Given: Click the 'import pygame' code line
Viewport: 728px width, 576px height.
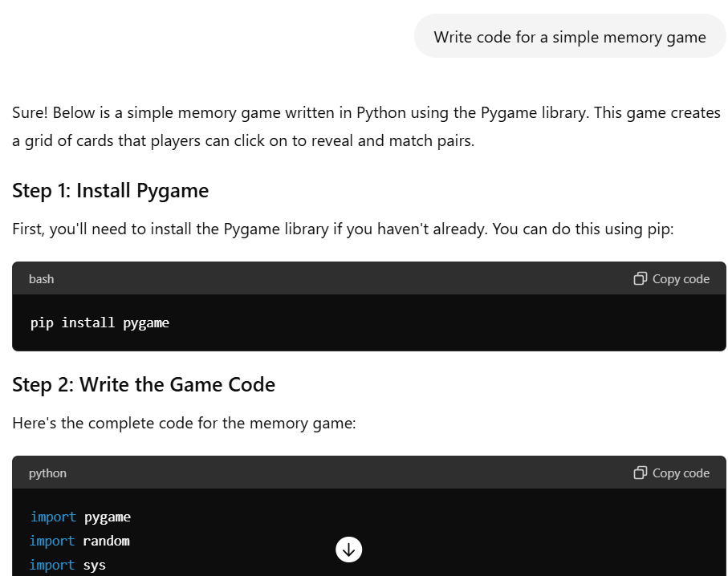Looking at the screenshot, I should (80, 517).
